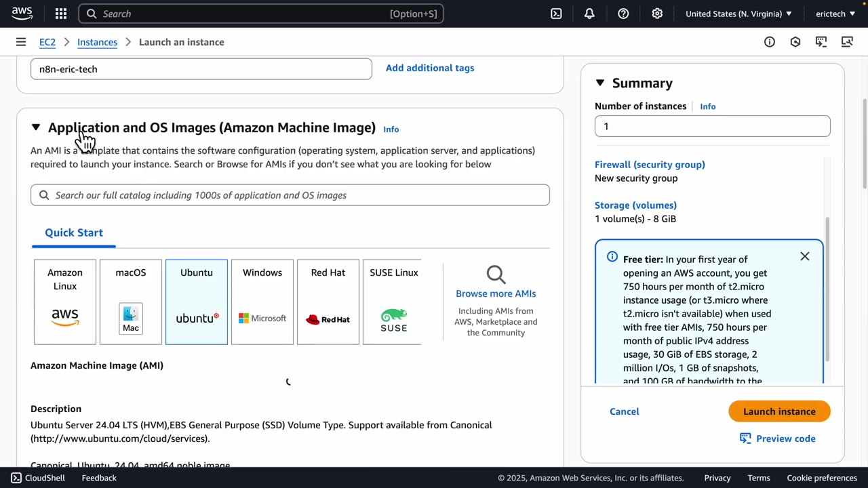Click the rightmost icon in breadcrumb bar
Screen dimensions: 868x488
coord(847,42)
